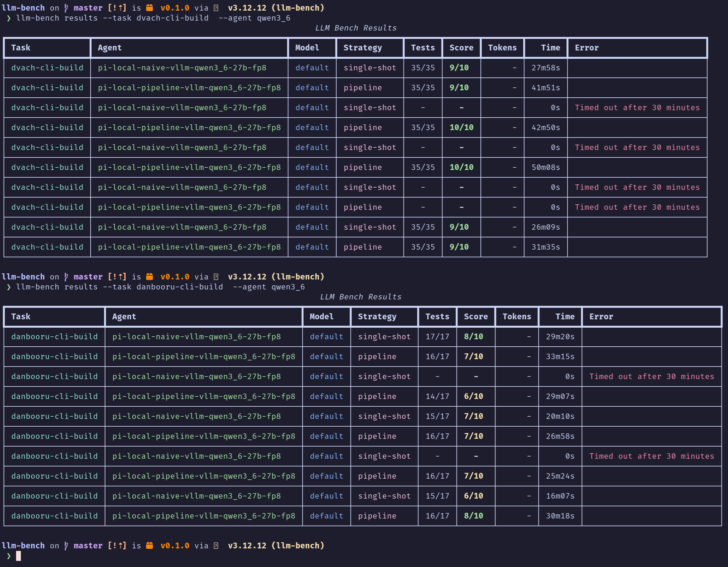
Task: Click the command 'llm-bench results --task danbooru-cli-build'
Action: pyautogui.click(x=119, y=287)
